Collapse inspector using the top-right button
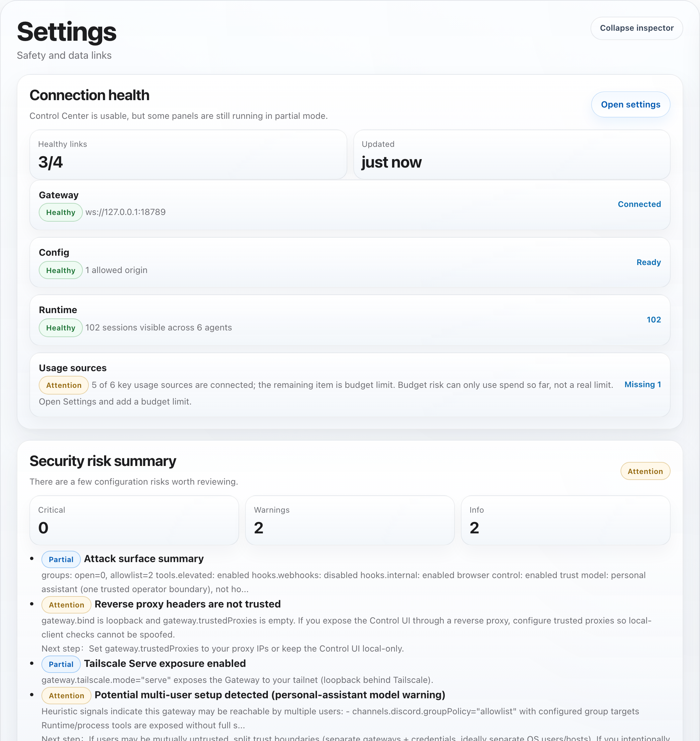This screenshot has width=700, height=741. click(637, 28)
